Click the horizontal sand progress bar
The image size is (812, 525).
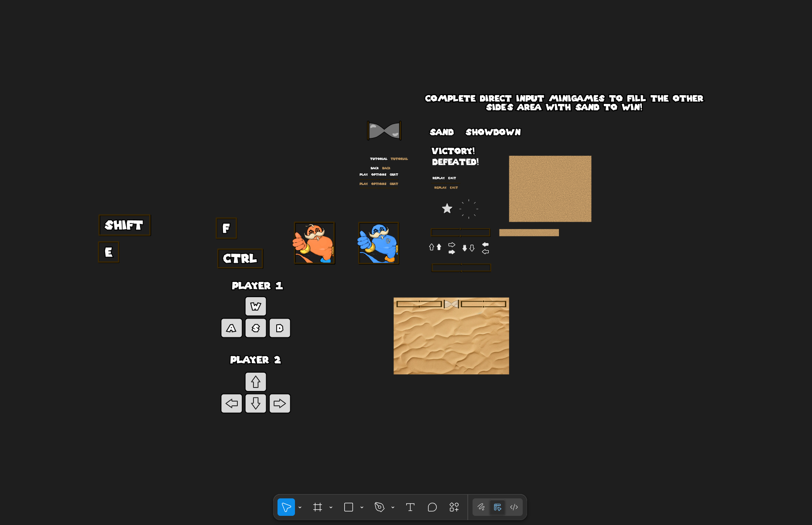tap(529, 232)
